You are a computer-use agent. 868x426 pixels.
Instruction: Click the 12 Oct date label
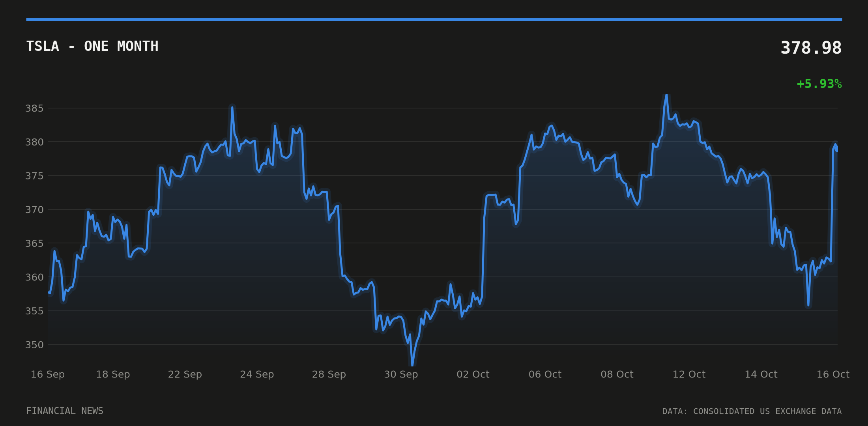[689, 374]
